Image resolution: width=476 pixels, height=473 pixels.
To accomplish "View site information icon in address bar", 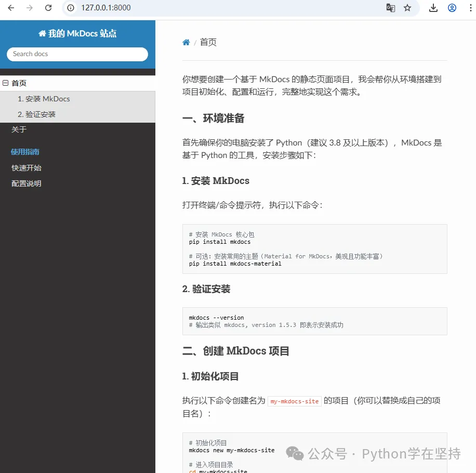I will [71, 8].
